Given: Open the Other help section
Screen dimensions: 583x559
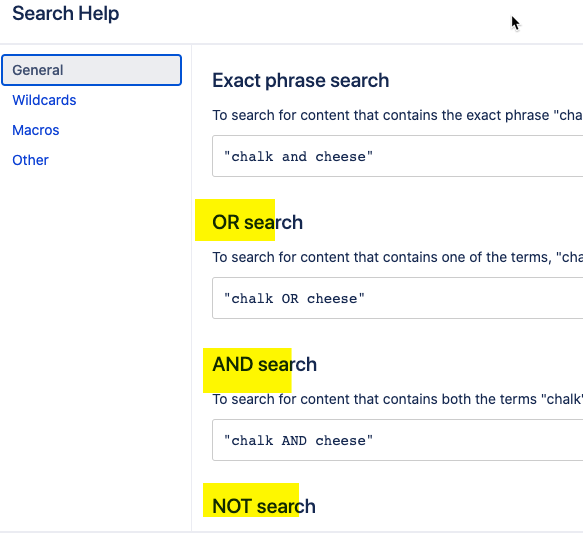Looking at the screenshot, I should click(30, 160).
